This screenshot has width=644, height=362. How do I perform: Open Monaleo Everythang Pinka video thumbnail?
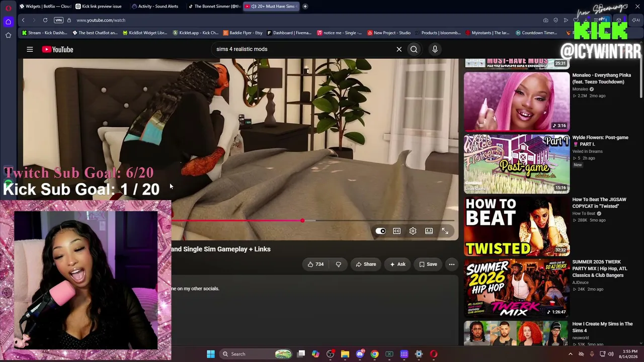click(x=517, y=101)
